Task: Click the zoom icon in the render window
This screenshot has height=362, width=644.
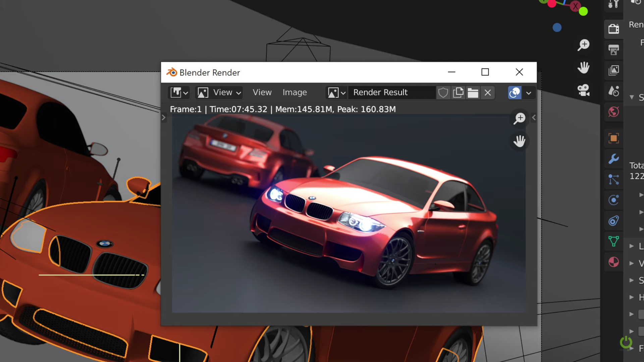Action: tap(520, 118)
